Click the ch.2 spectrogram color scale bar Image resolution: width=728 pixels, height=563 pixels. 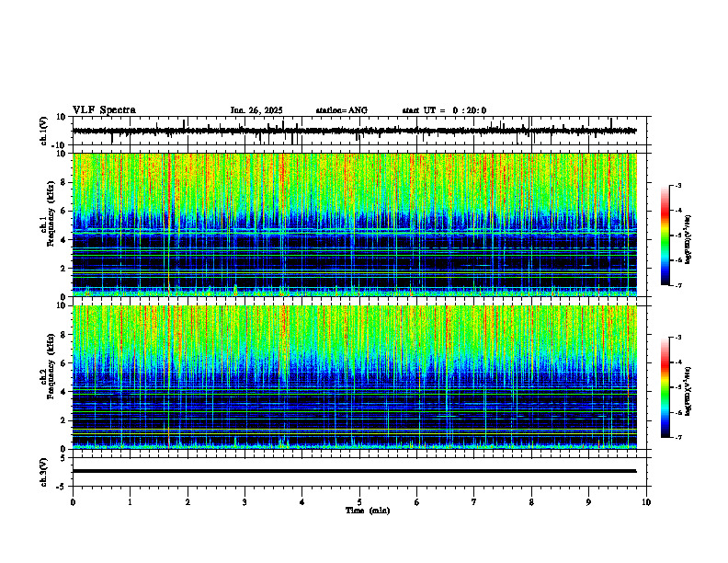665,387
